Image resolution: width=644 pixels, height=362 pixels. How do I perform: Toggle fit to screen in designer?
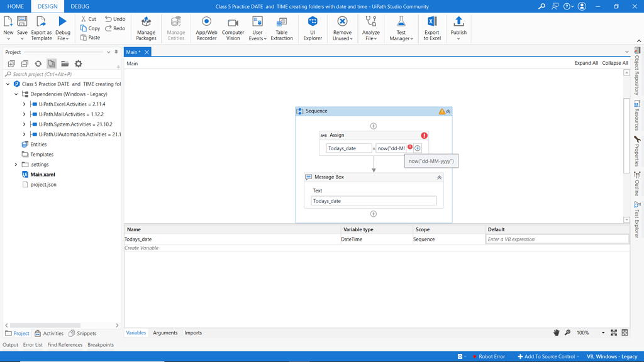[614, 333]
